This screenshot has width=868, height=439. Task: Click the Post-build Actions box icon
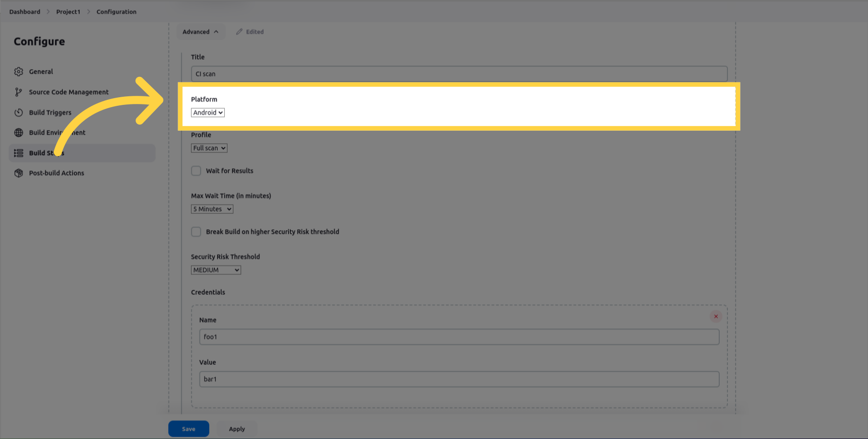click(19, 173)
